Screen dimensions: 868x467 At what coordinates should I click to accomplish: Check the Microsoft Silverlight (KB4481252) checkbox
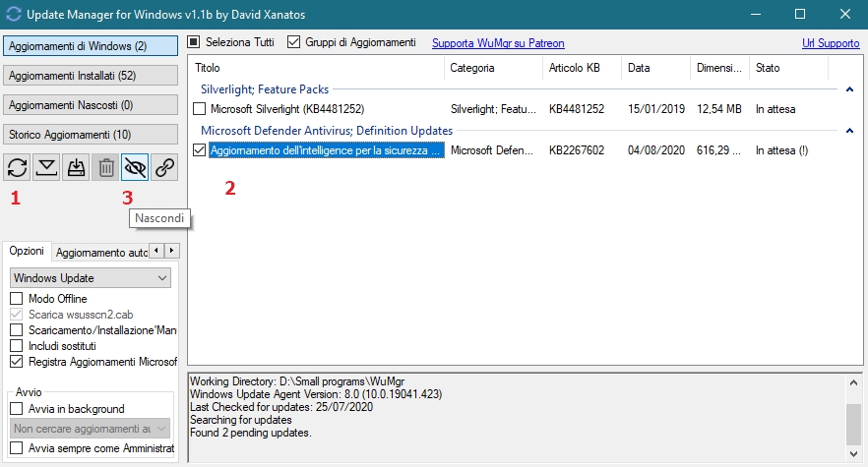(199, 109)
